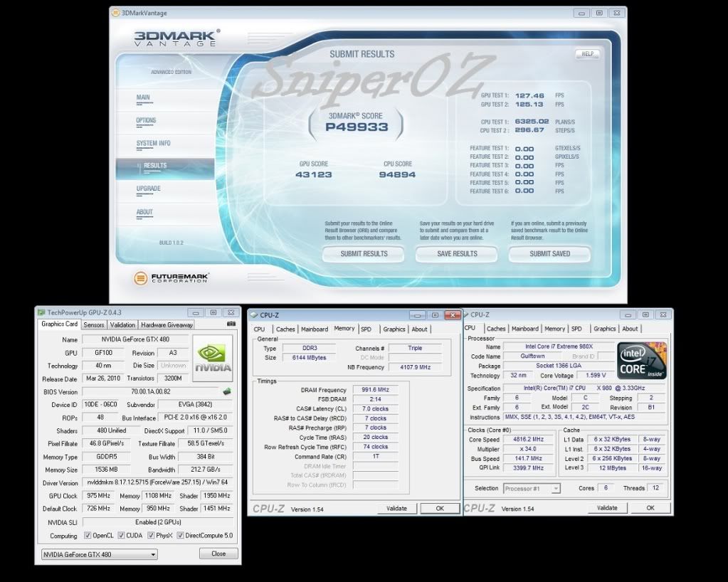The image size is (728, 582).
Task: Open the Processor #1 selection dropdown
Action: click(532, 488)
